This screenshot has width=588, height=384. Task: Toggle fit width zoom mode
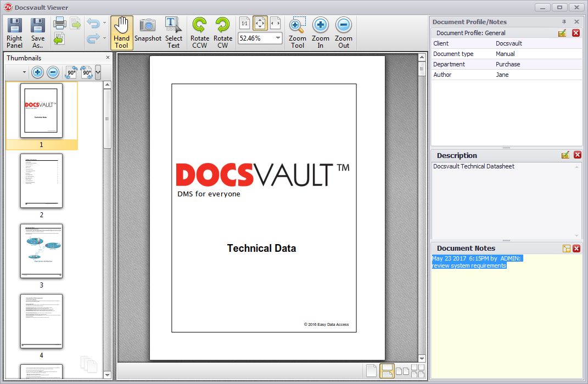tap(275, 23)
